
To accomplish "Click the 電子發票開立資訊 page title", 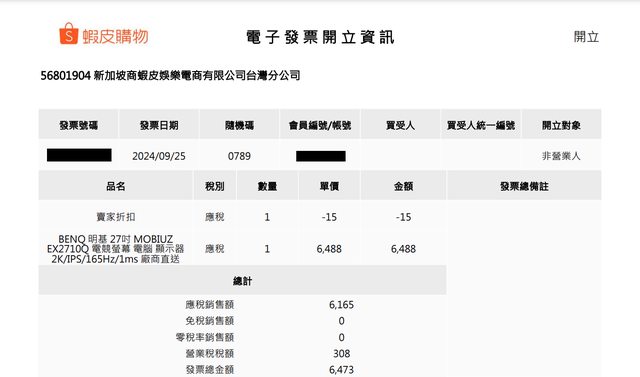I will point(320,37).
